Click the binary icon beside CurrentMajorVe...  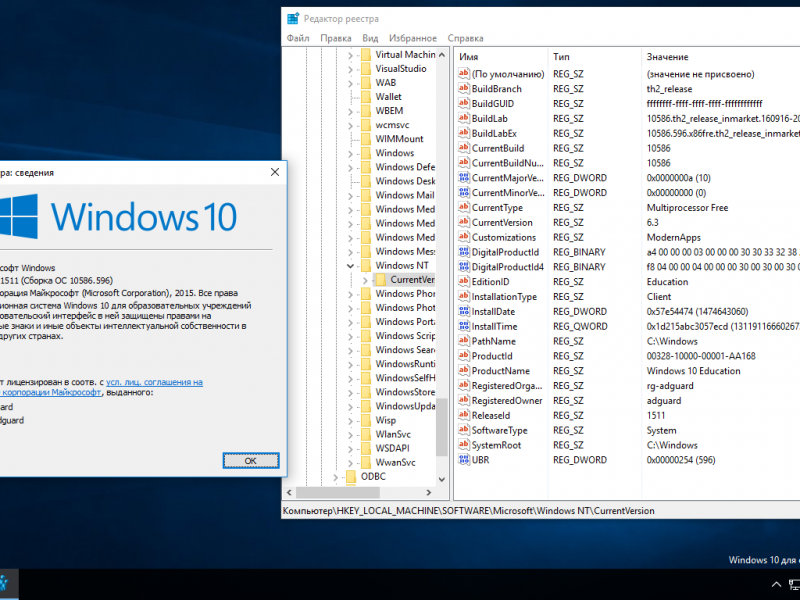coord(464,178)
